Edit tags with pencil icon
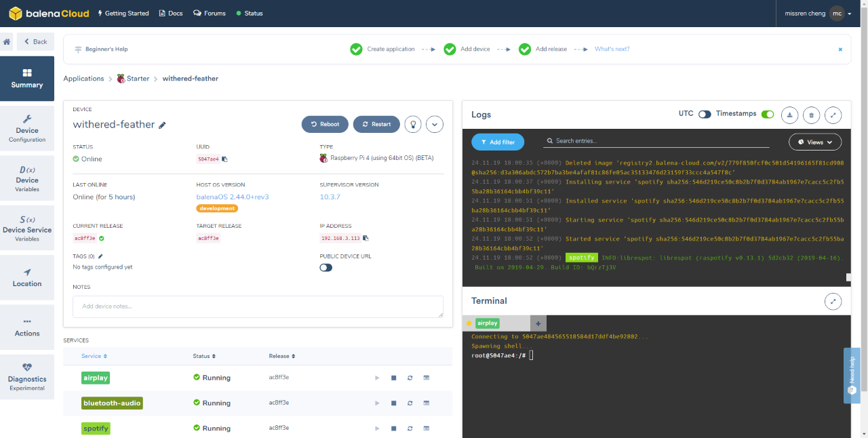Viewport: 868px width, 438px height. (x=101, y=256)
